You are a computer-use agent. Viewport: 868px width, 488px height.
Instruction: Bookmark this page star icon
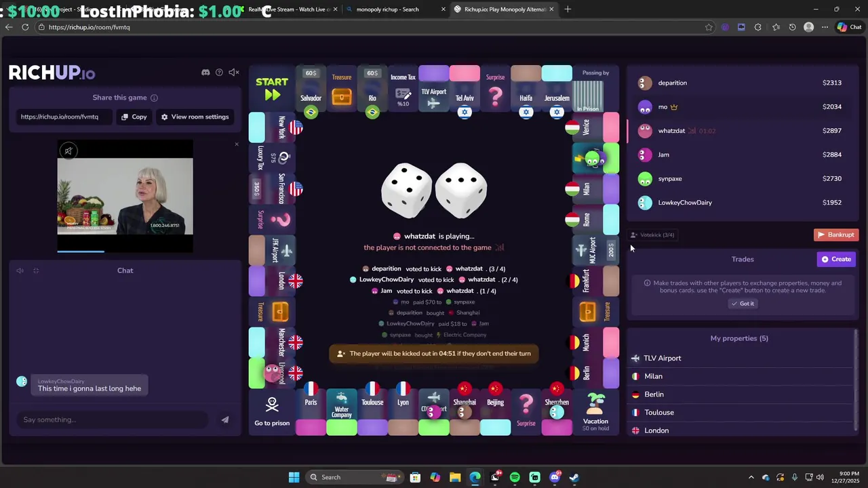pyautogui.click(x=709, y=27)
